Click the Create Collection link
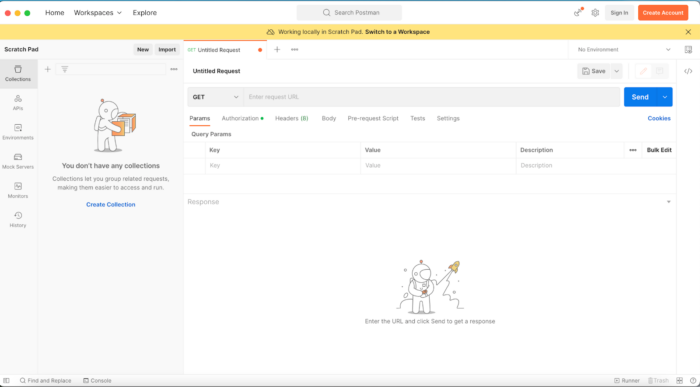Image resolution: width=700 pixels, height=387 pixels. [x=111, y=204]
